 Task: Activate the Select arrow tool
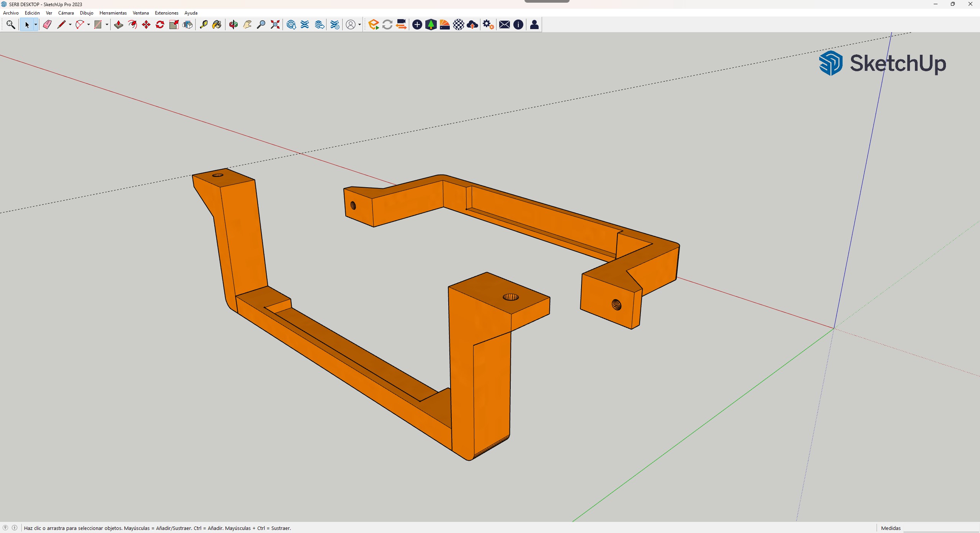pyautogui.click(x=26, y=25)
